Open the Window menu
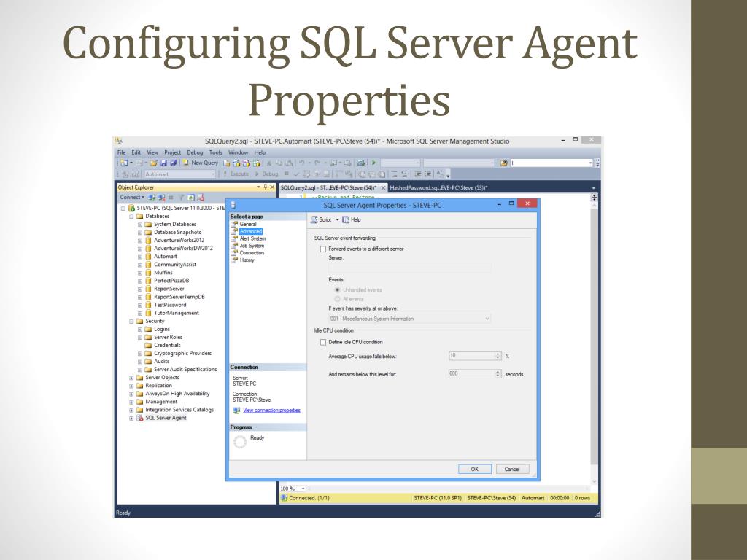 (239, 152)
